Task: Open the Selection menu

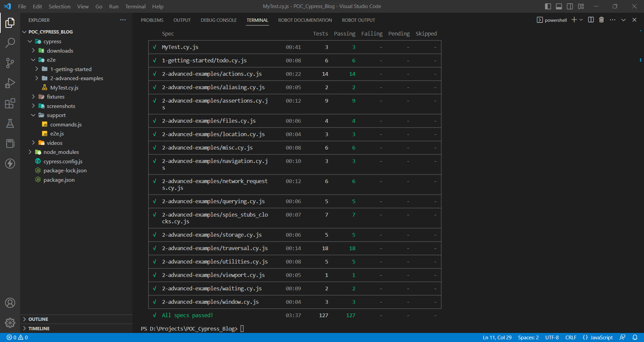Action: coord(59,6)
